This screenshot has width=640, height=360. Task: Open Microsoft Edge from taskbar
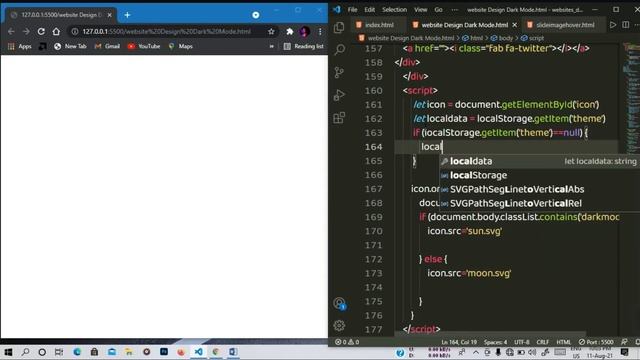coord(77,352)
